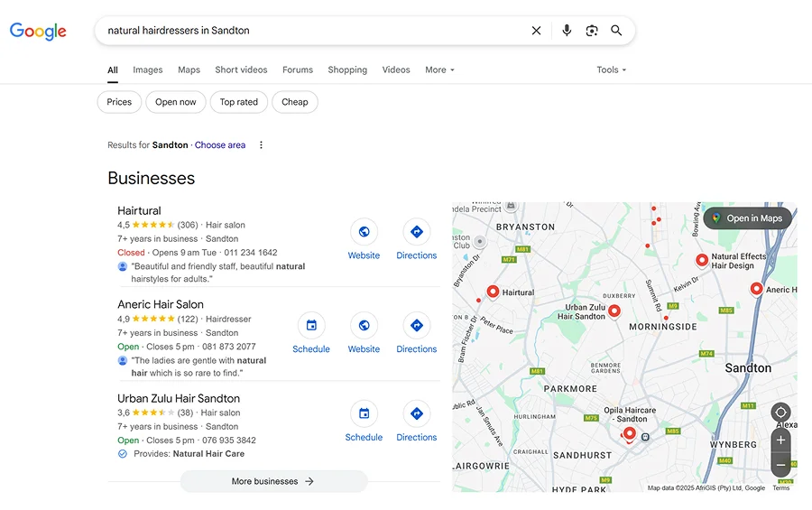The width and height of the screenshot is (812, 510).
Task: Open the three-dot menu beside Choose area
Action: click(x=261, y=145)
